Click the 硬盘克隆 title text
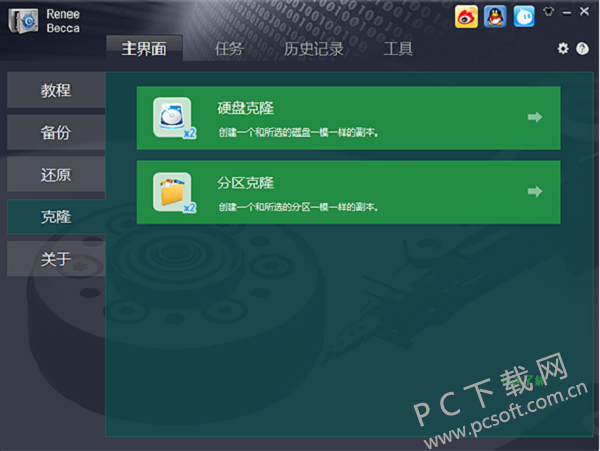Screen dimensions: 600x451 pyautogui.click(x=246, y=108)
